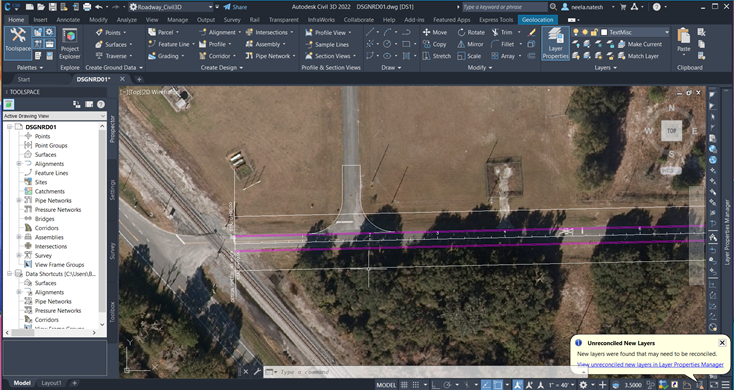Choose the Rotate tool
The image size is (734, 390).
coord(471,32)
